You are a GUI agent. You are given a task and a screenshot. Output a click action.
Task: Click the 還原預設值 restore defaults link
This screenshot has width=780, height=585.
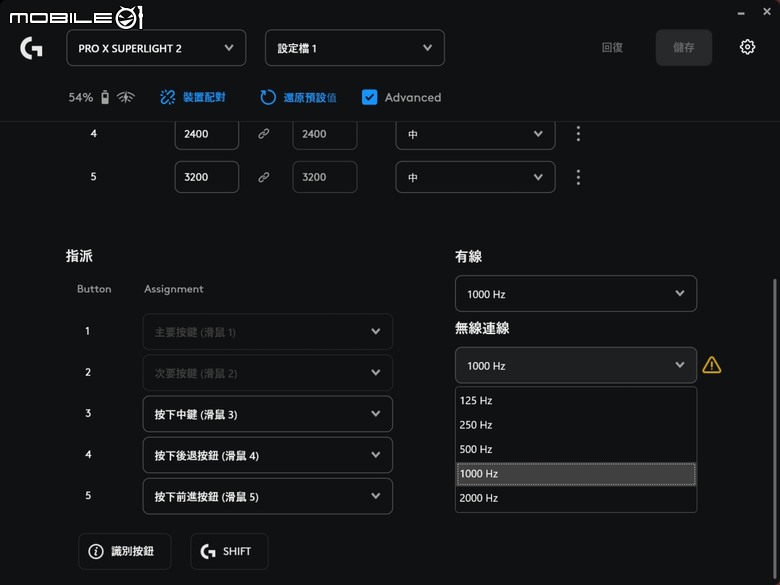[310, 98]
